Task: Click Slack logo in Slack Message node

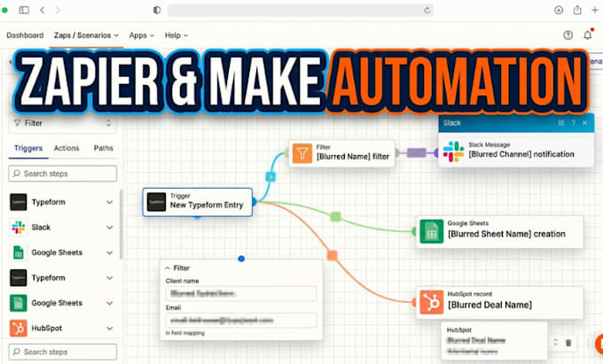Action: tap(453, 151)
